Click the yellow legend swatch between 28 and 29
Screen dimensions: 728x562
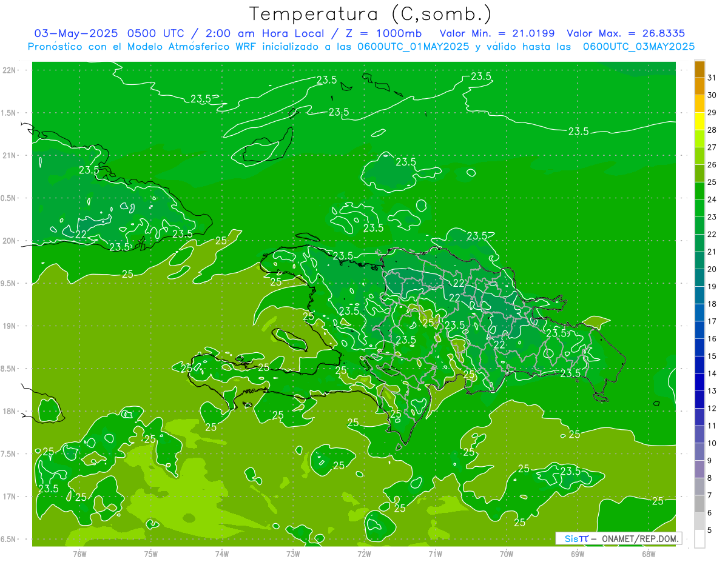(x=700, y=121)
